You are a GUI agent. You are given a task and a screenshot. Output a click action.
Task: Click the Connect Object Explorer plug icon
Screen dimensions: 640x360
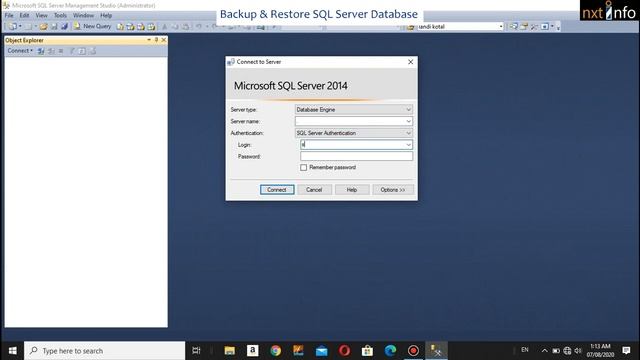pos(41,51)
